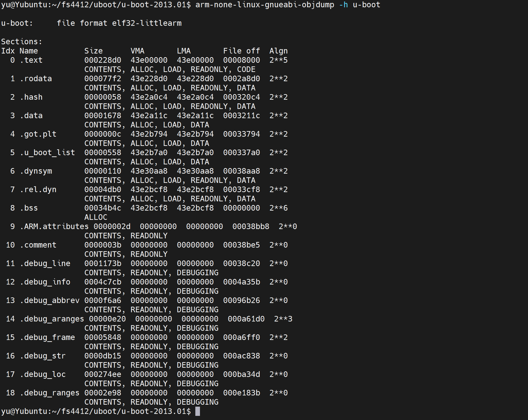528x420 pixels.
Task: Click the terminal cursor at the prompt
Action: (x=197, y=411)
